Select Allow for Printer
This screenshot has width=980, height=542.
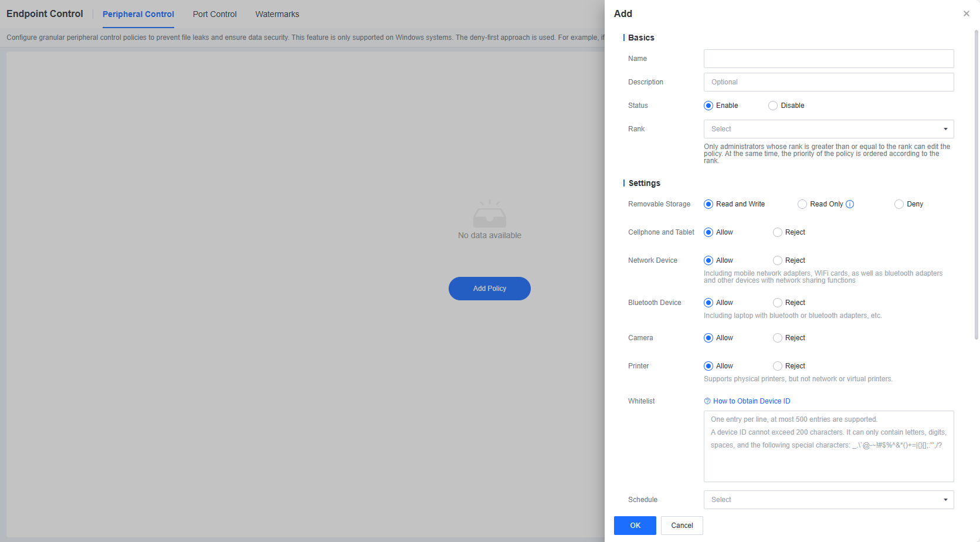708,366
